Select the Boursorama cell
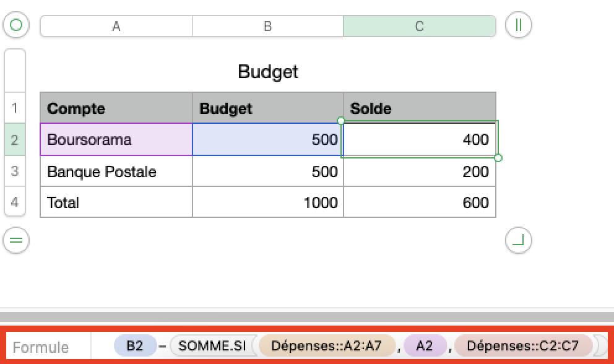This screenshot has height=364, width=614. point(116,139)
